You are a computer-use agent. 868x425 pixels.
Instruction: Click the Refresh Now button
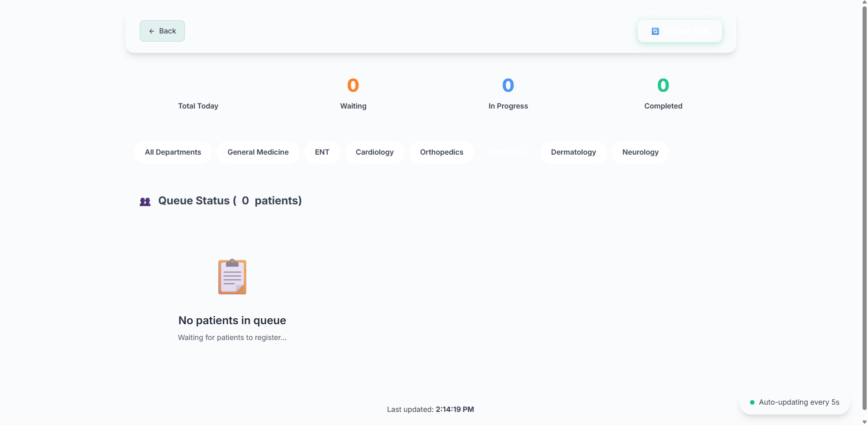(680, 31)
